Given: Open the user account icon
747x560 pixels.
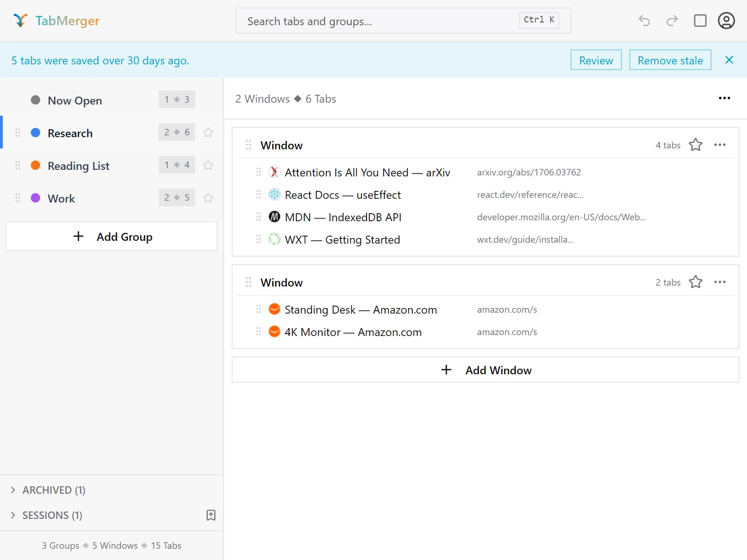Looking at the screenshot, I should [x=726, y=21].
